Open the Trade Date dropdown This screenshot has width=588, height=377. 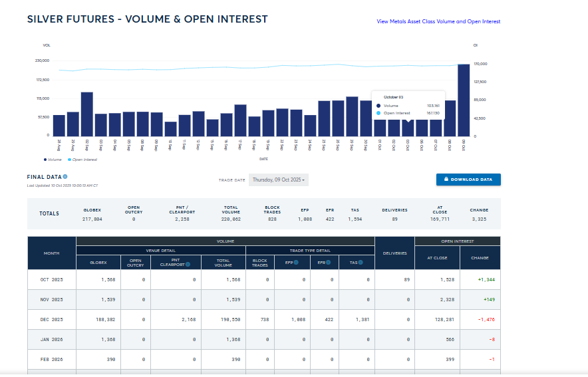[x=279, y=180]
